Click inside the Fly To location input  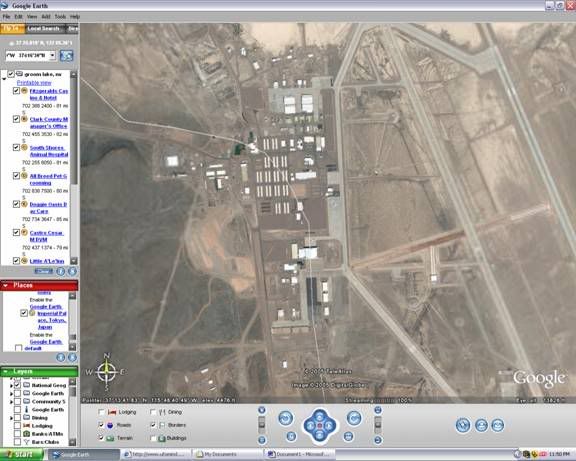click(x=27, y=55)
